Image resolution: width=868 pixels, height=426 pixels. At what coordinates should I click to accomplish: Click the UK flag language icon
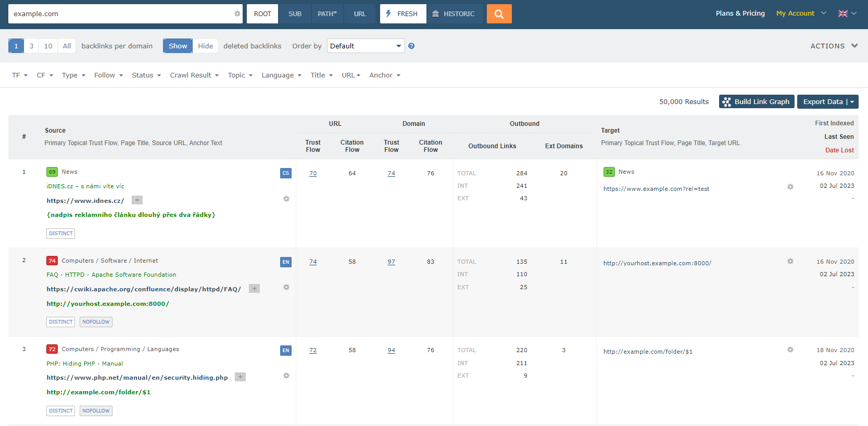[x=842, y=14]
